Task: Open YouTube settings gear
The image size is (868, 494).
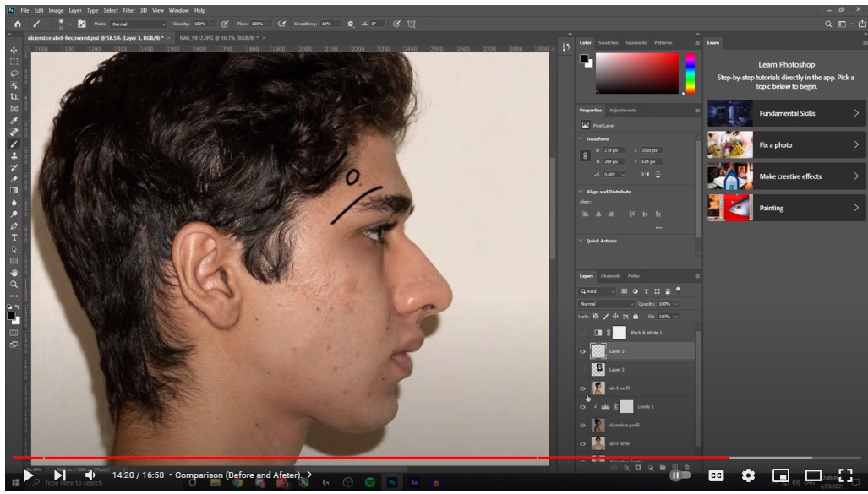Action: coord(748,475)
